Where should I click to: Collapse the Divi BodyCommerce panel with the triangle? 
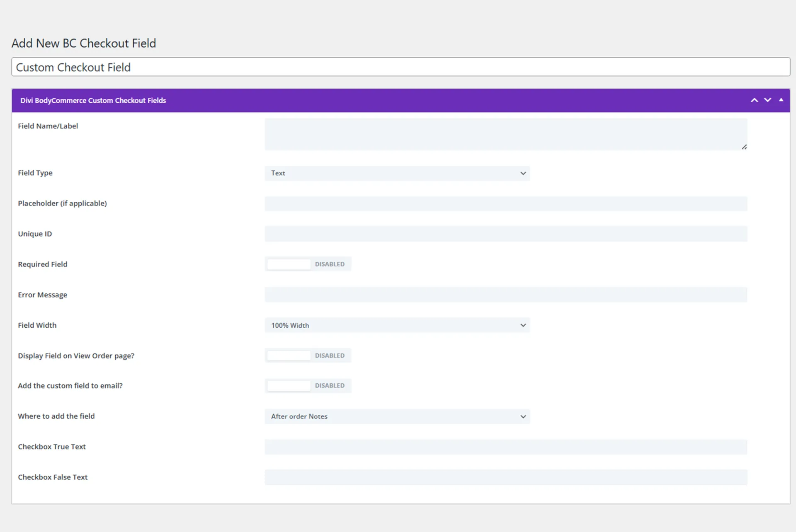[x=781, y=100]
